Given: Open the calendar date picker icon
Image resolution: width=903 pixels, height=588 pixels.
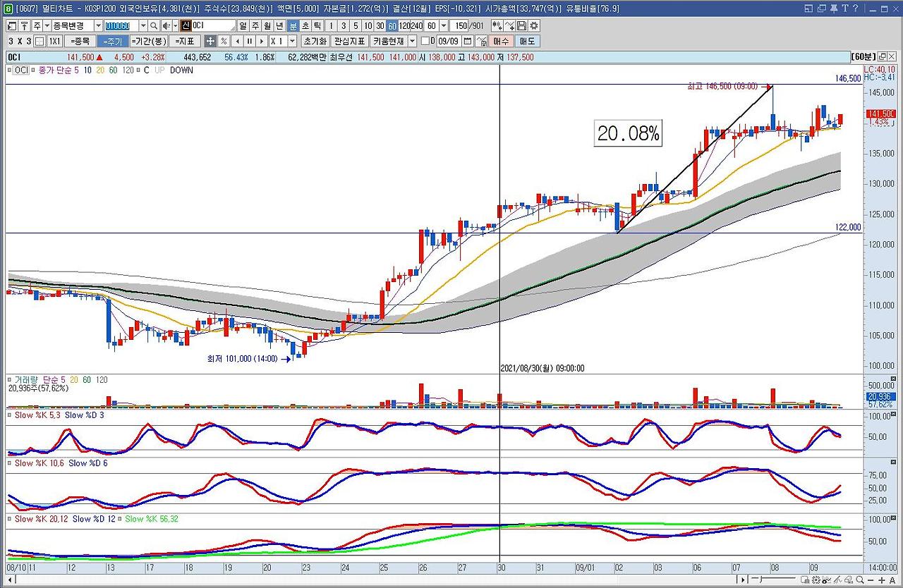Looking at the screenshot, I should pos(468,42).
